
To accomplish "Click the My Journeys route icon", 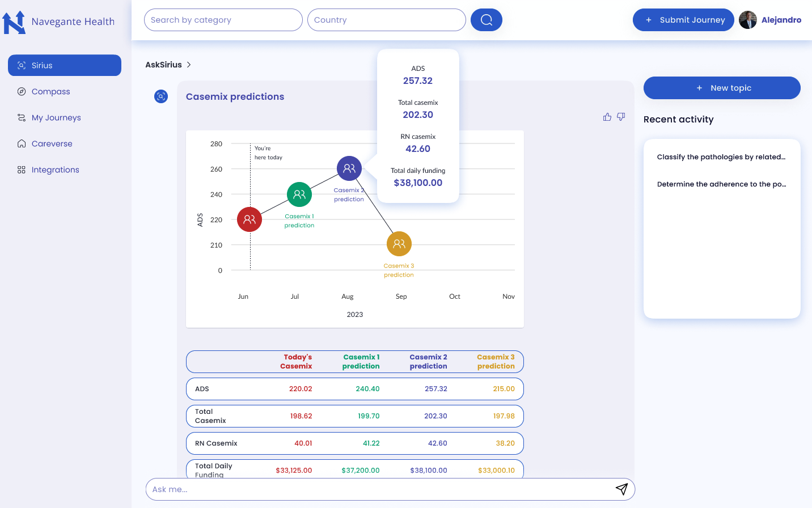I will click(22, 117).
